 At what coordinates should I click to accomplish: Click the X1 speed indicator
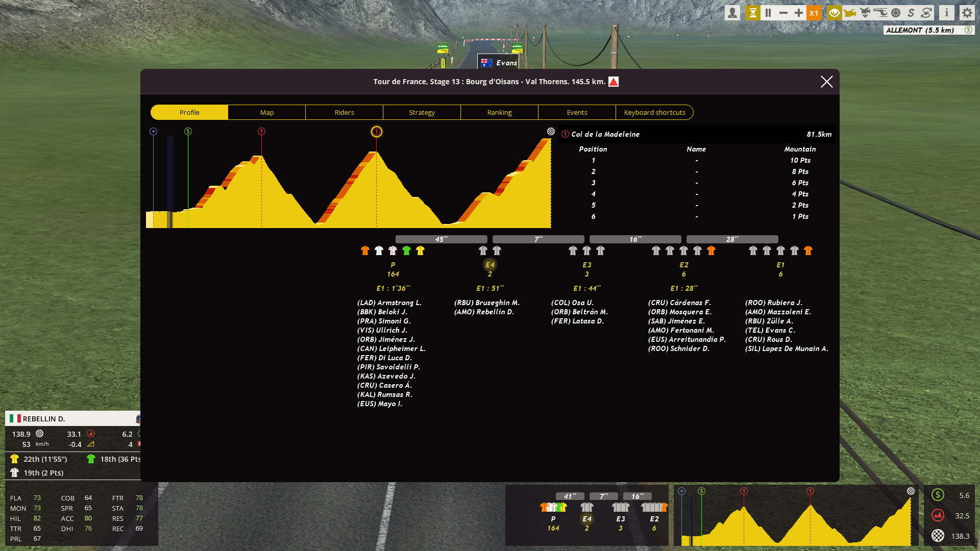[x=814, y=13]
